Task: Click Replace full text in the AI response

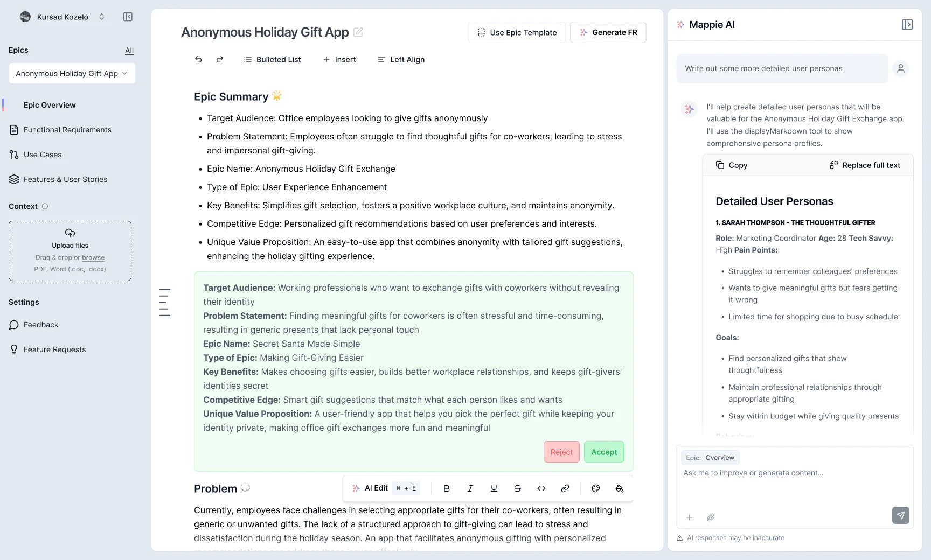Action: pyautogui.click(x=865, y=165)
